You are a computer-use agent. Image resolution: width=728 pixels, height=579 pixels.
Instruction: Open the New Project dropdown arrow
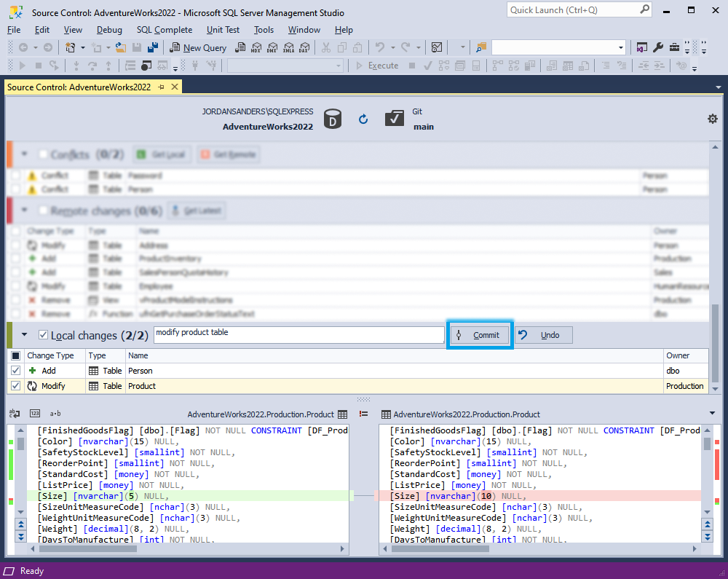pos(83,47)
